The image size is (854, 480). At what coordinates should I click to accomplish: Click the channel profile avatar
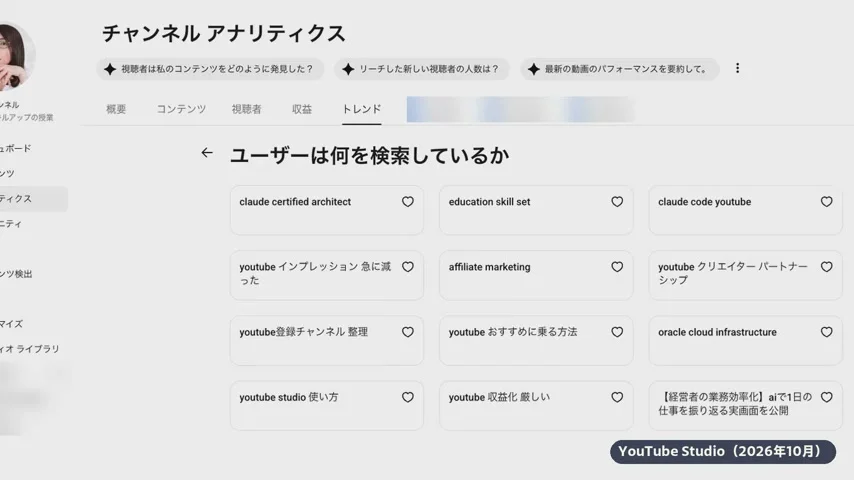click(x=16, y=56)
